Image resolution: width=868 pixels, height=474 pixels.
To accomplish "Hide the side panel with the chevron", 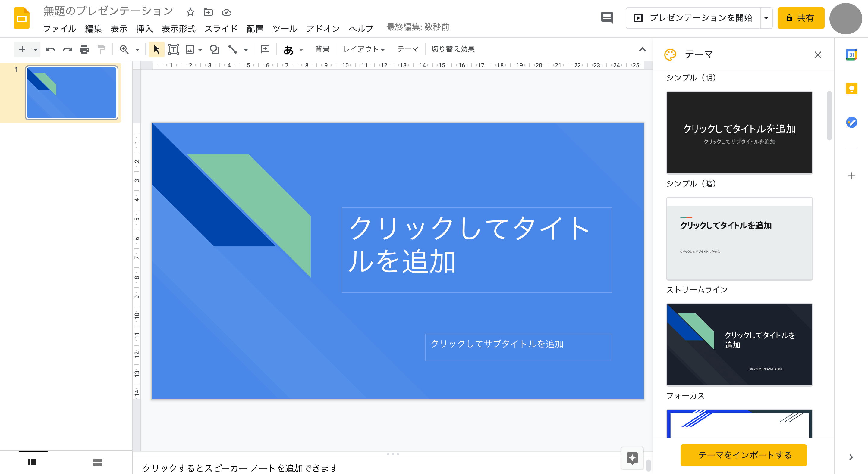I will [x=851, y=457].
